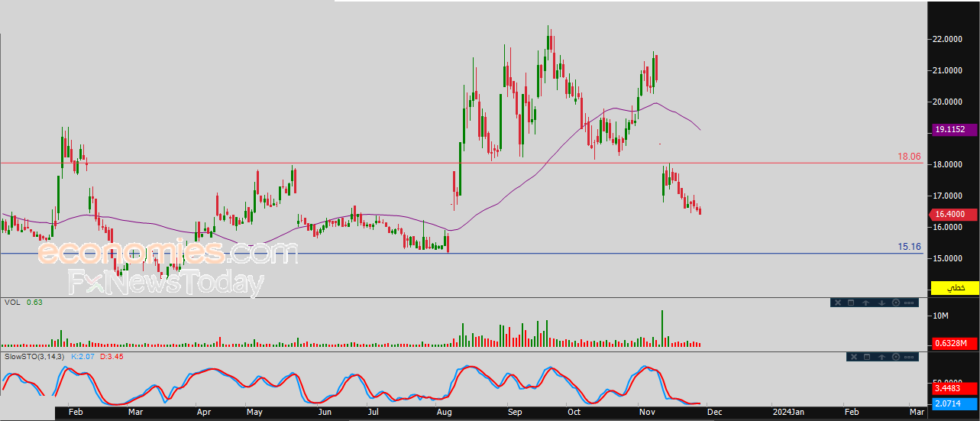
Task: Select the VOL 0.63 indicator label
Action: [23, 303]
